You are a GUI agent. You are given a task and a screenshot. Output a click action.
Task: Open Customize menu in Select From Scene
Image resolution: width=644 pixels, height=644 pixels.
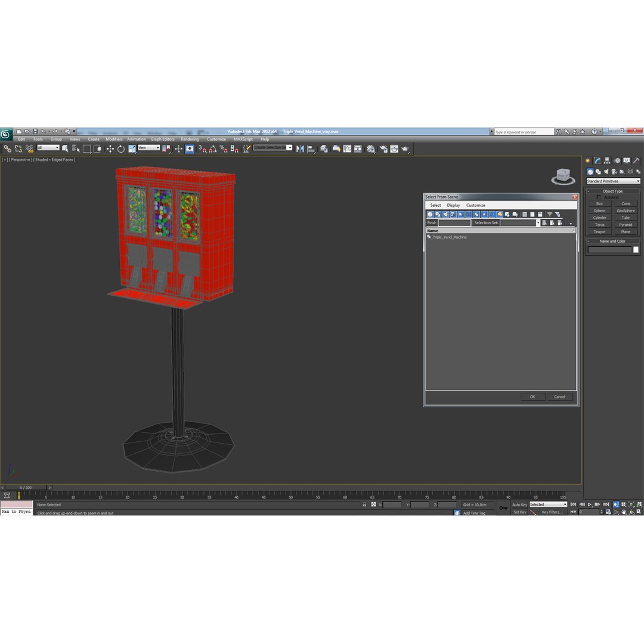tap(476, 205)
